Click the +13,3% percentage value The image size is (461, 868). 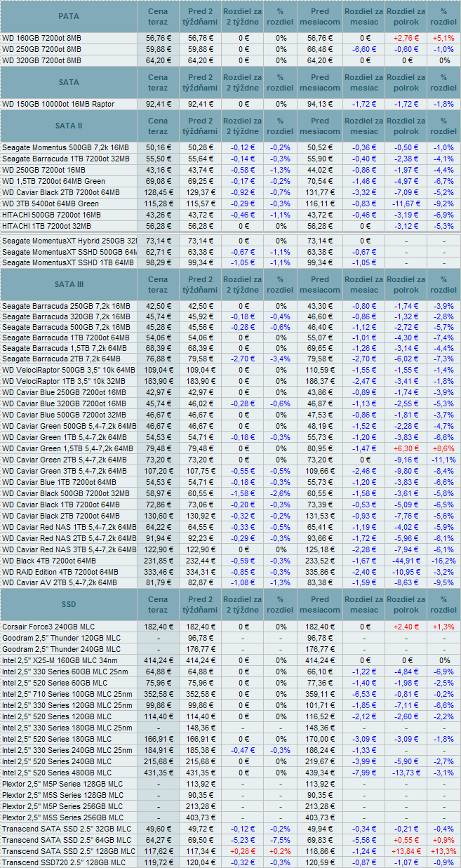(443, 851)
